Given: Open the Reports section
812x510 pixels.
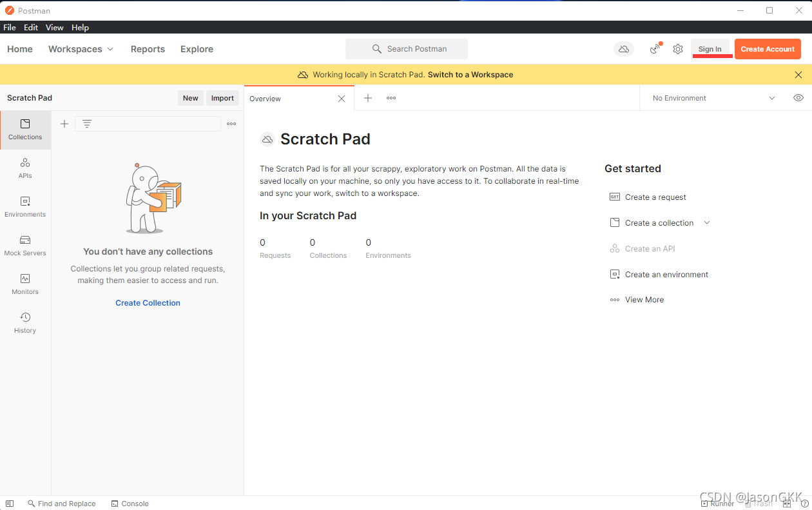Looking at the screenshot, I should [x=148, y=49].
